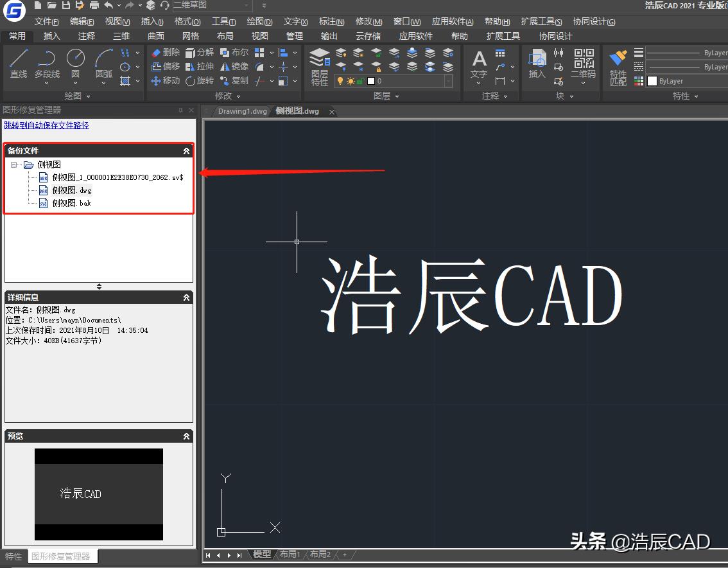Collapse the 详细信息 section
This screenshot has height=568, width=728.
pyautogui.click(x=186, y=297)
